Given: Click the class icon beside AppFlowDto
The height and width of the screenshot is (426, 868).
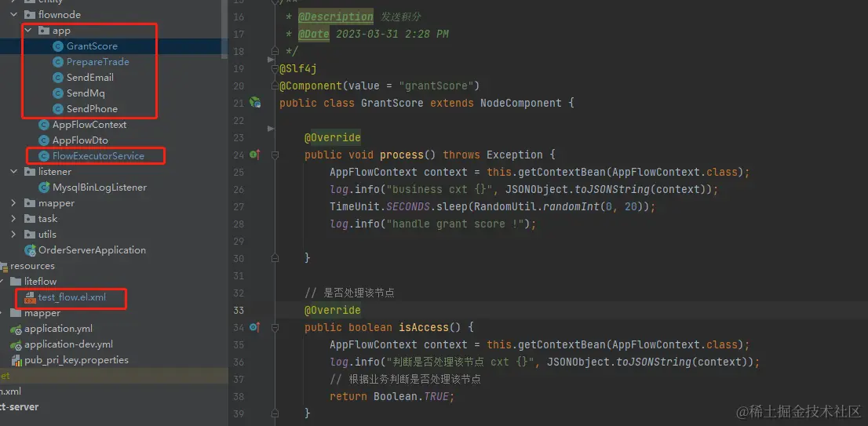Looking at the screenshot, I should tap(43, 140).
